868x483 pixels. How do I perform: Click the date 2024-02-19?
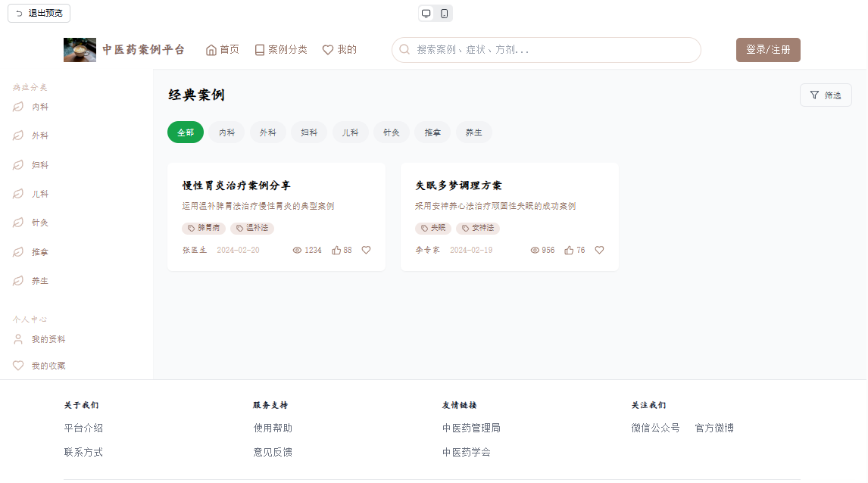[x=471, y=250]
